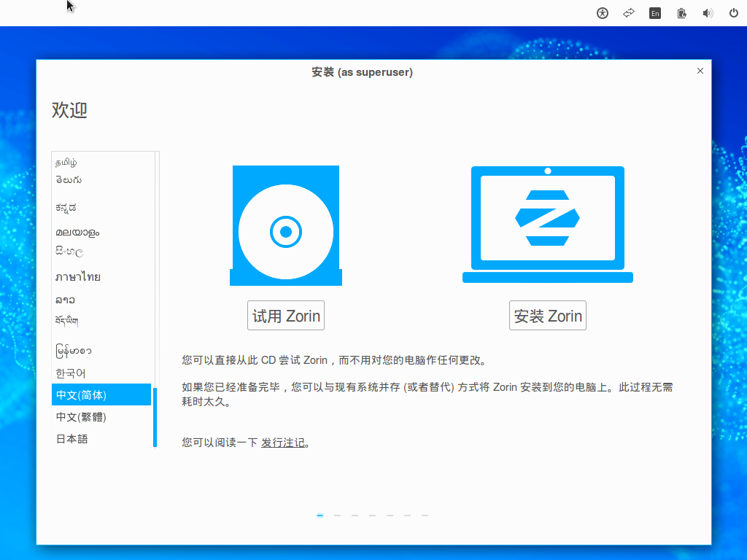
Task: Click the CD disc icon above 试用 Zorin
Action: coord(286,225)
